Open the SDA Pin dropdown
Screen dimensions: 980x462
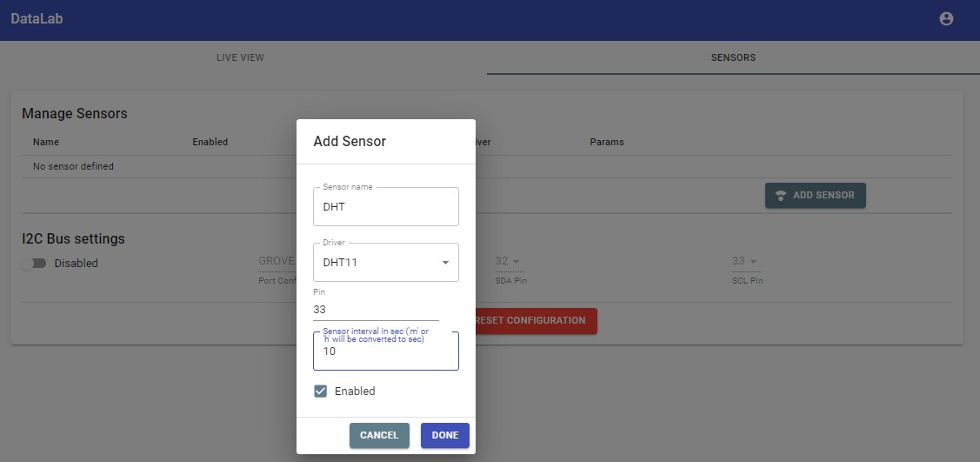507,262
